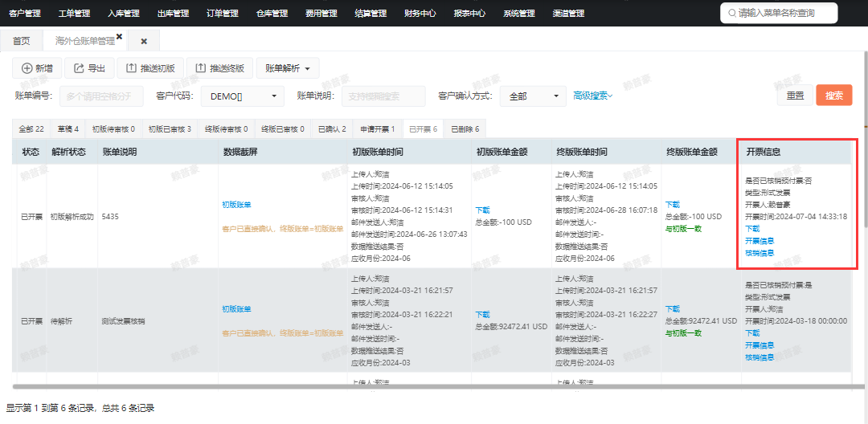Click the 初版账单时间 column header

click(x=409, y=152)
